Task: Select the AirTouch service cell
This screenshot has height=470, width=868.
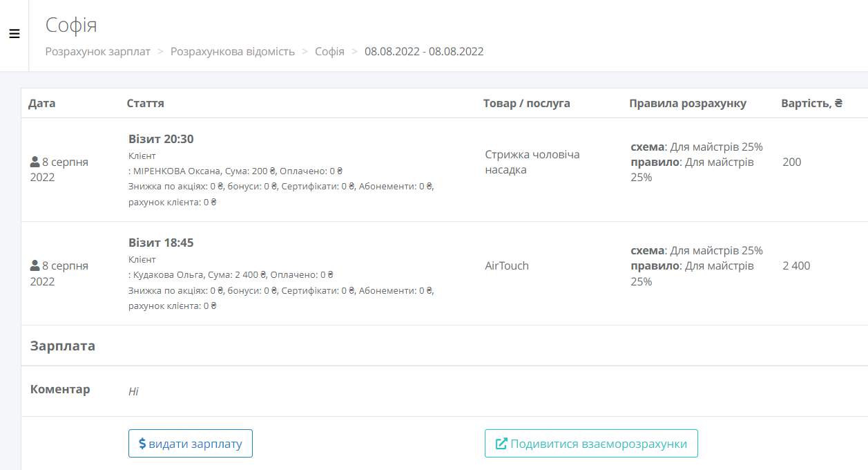Action: click(507, 265)
